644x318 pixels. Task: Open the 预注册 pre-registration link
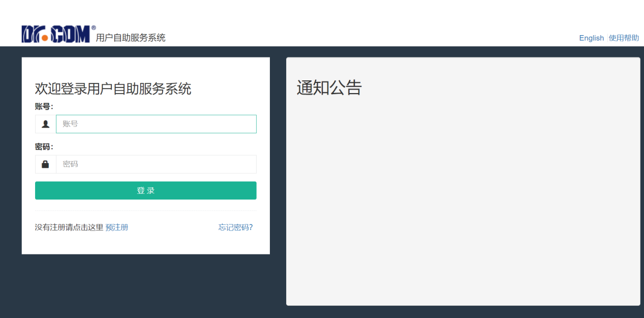117,227
